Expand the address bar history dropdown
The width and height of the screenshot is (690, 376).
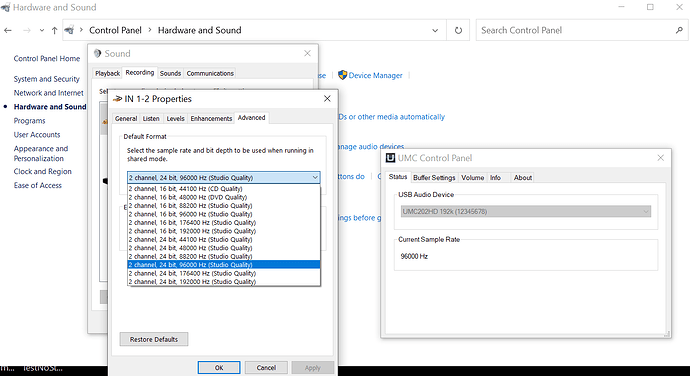coord(435,30)
